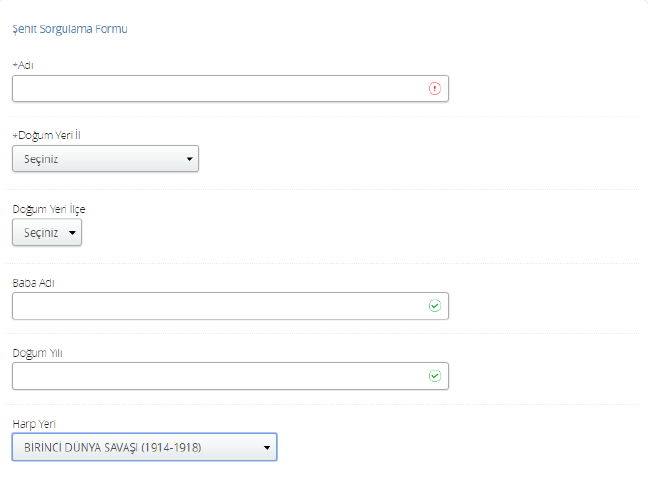Click the arrow of Harp Yeri dropdown
The width and height of the screenshot is (648, 477).
tap(267, 447)
